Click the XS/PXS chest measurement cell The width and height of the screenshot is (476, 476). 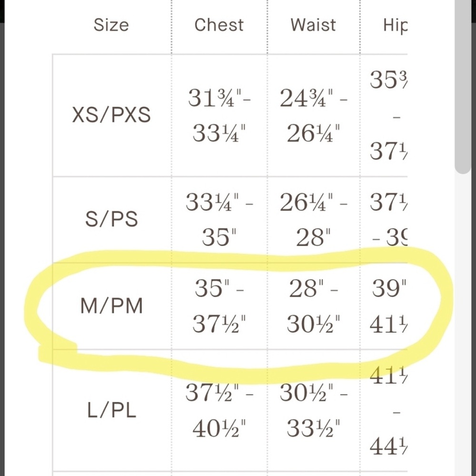point(219,116)
